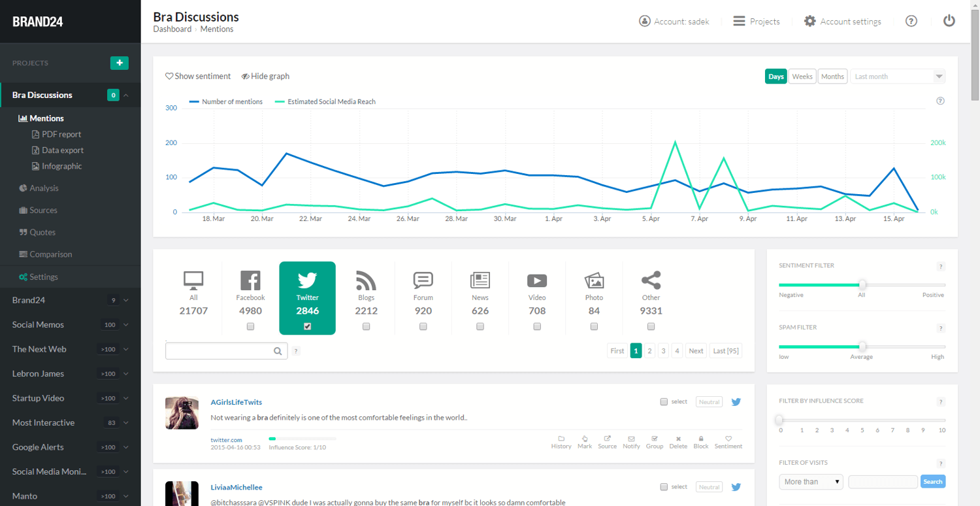
Task: Click the search magnifier icon in mentions search
Action: [x=278, y=351]
